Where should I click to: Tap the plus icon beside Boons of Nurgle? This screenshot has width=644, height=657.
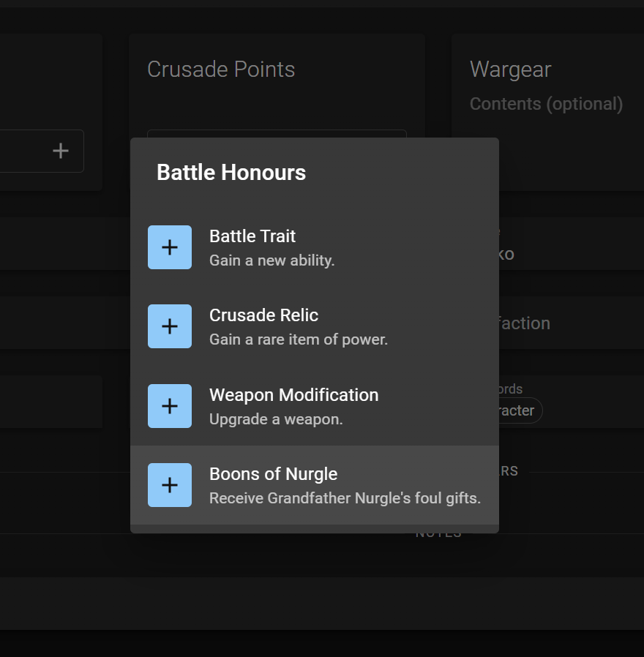(170, 485)
